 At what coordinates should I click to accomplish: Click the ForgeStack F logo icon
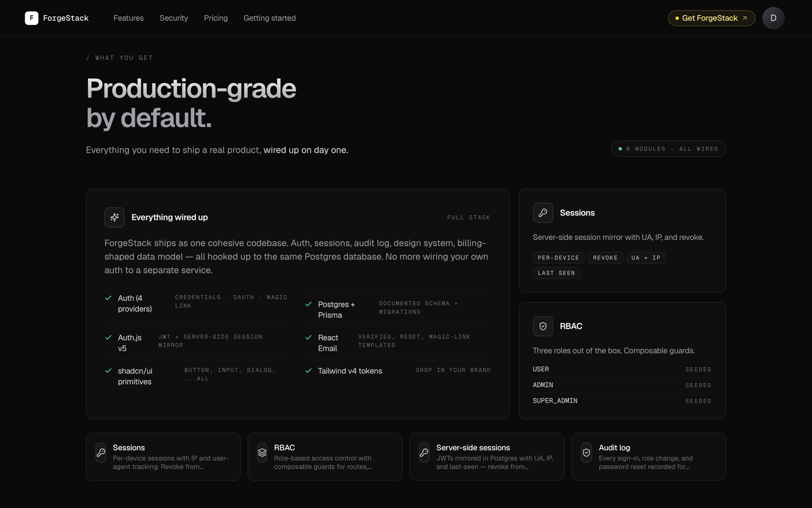coord(31,18)
